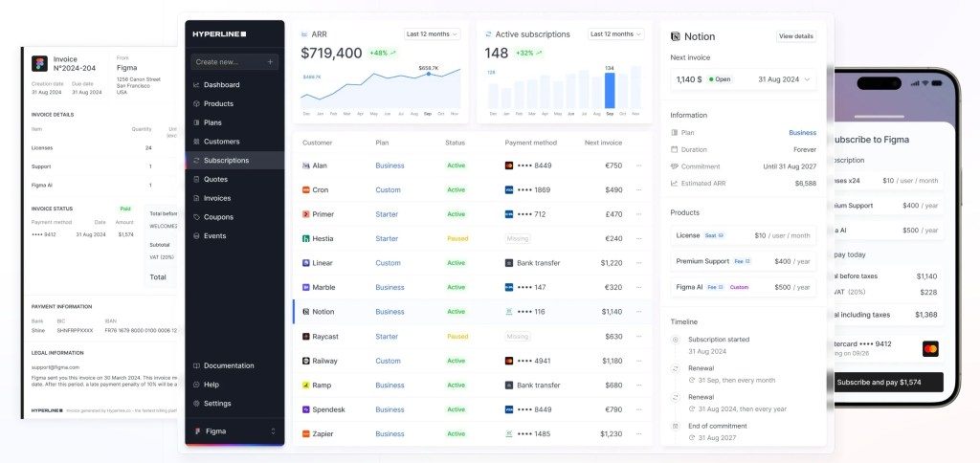Open the Quotes section
980x463 pixels.
215,179
